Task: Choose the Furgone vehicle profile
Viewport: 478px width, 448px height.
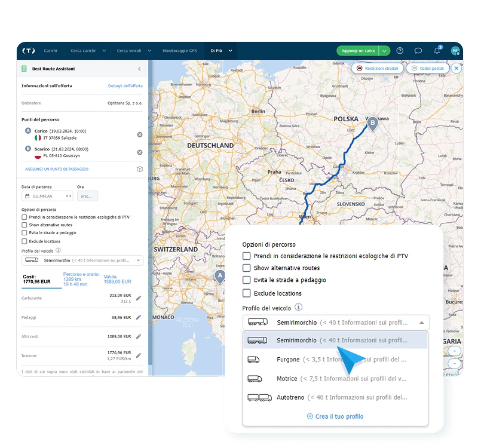Action: coord(335,360)
